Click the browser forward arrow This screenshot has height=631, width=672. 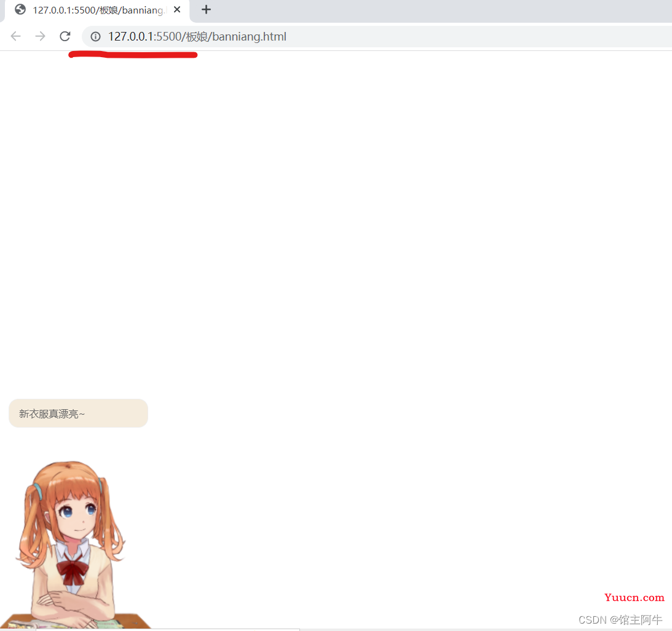(x=41, y=36)
